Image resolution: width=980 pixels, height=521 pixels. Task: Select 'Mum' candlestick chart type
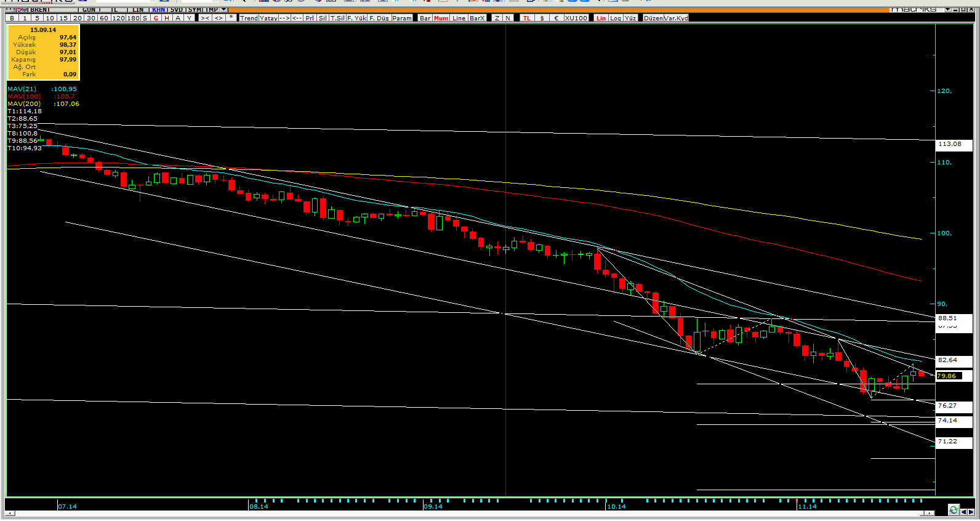pyautogui.click(x=441, y=18)
